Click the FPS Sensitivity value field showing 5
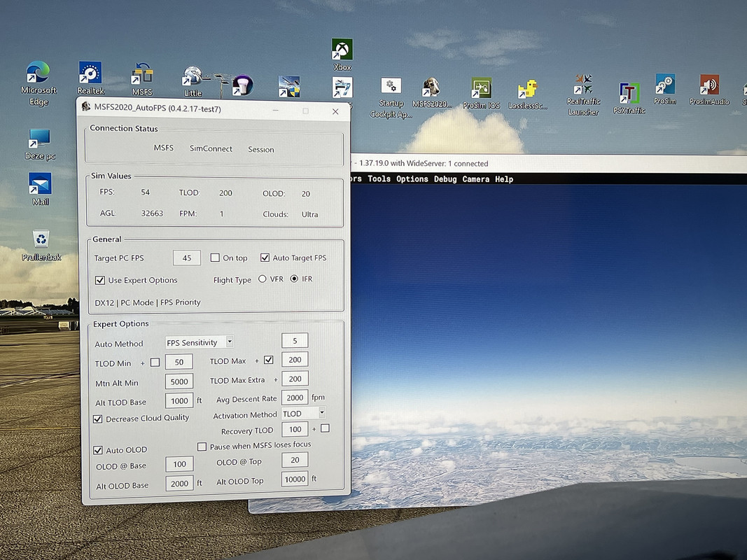 pos(295,340)
